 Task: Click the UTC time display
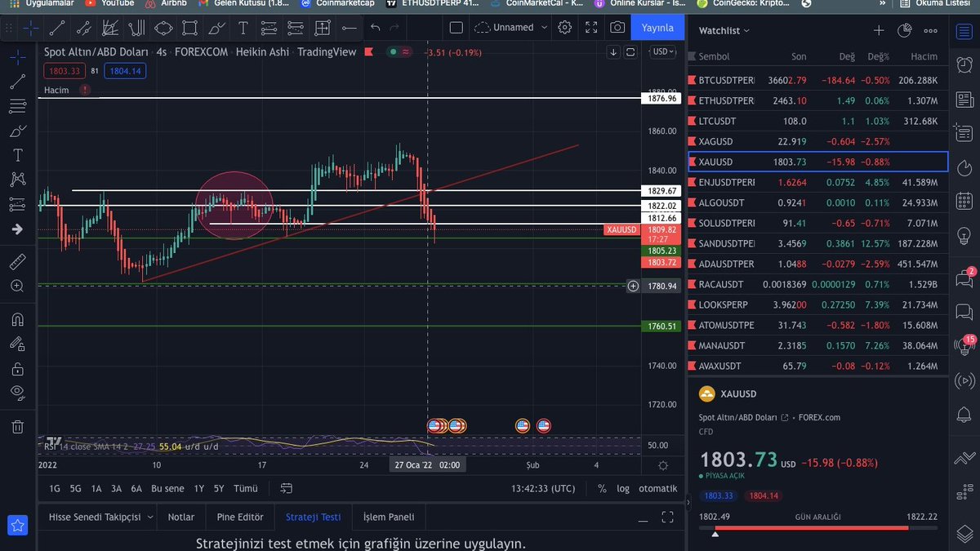542,489
